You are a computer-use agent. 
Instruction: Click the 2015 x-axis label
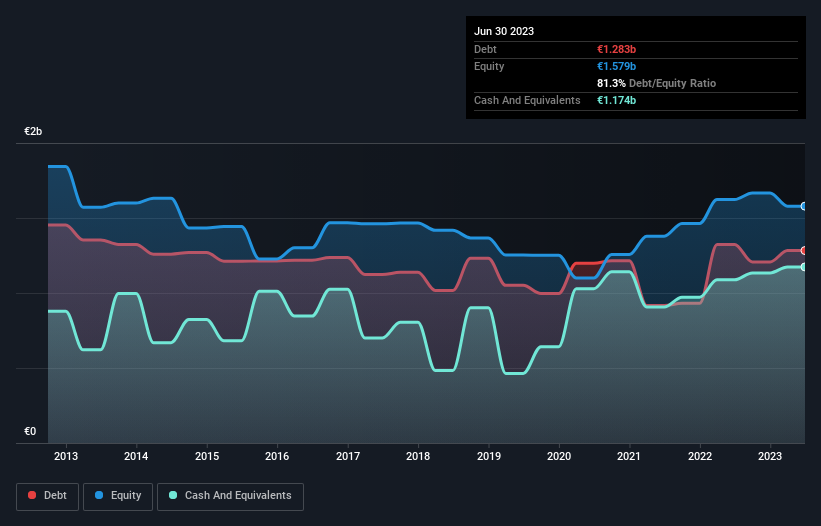click(207, 456)
